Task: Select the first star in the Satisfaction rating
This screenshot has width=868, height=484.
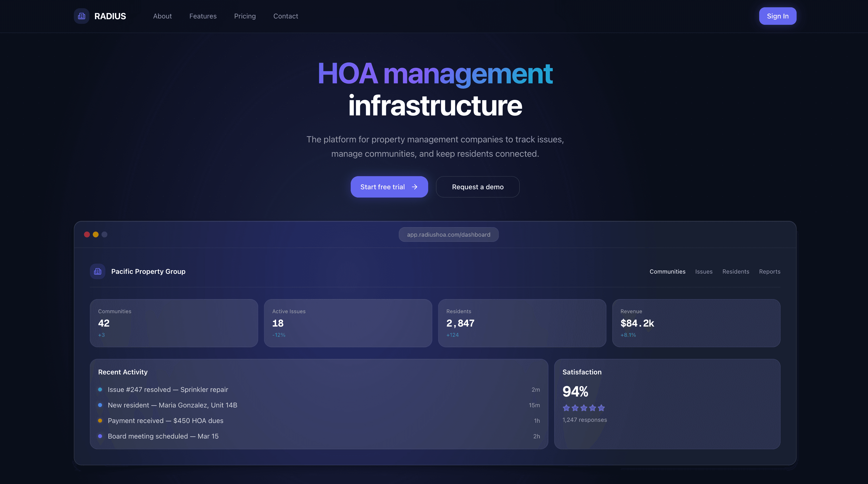Action: tap(566, 408)
